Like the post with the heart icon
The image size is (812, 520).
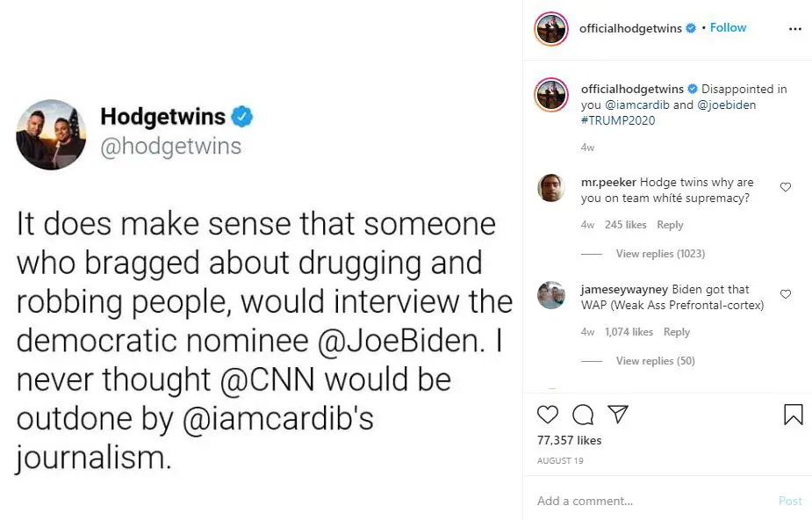[547, 415]
